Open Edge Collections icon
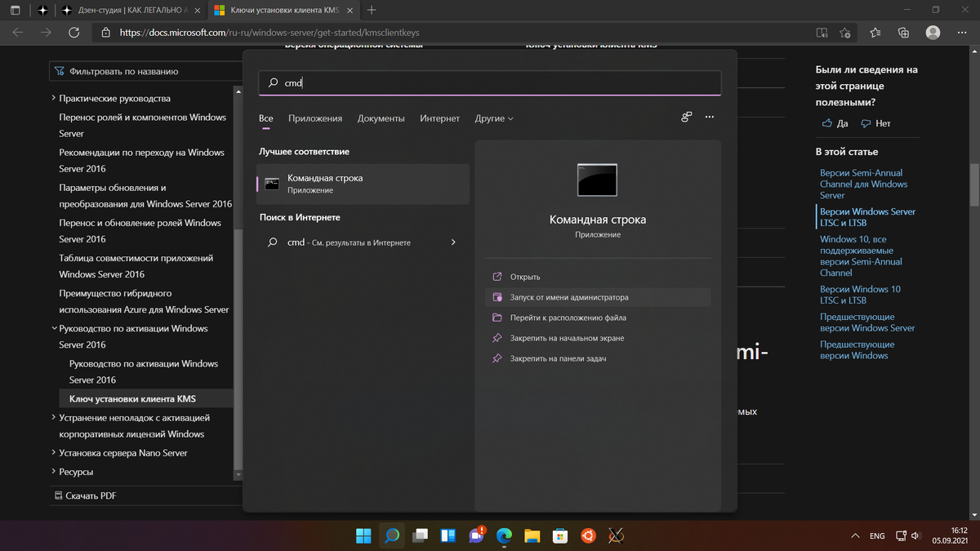This screenshot has height=551, width=980. pyautogui.click(x=903, y=33)
